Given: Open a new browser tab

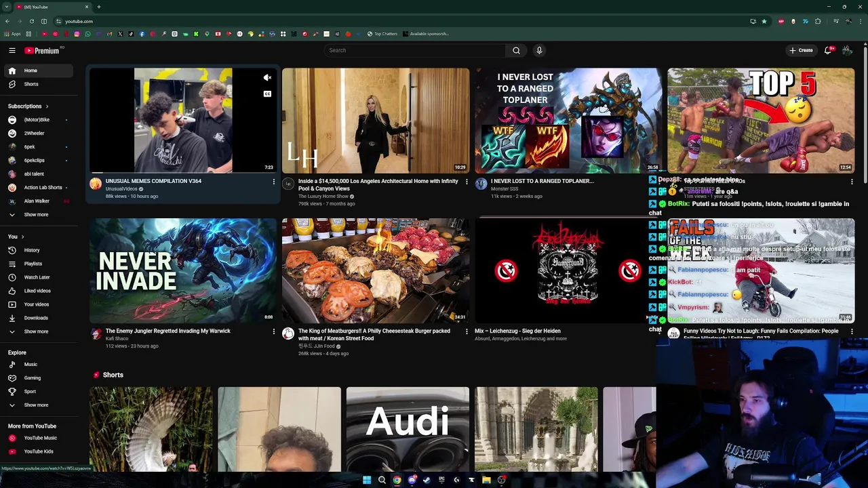Looking at the screenshot, I should point(99,7).
